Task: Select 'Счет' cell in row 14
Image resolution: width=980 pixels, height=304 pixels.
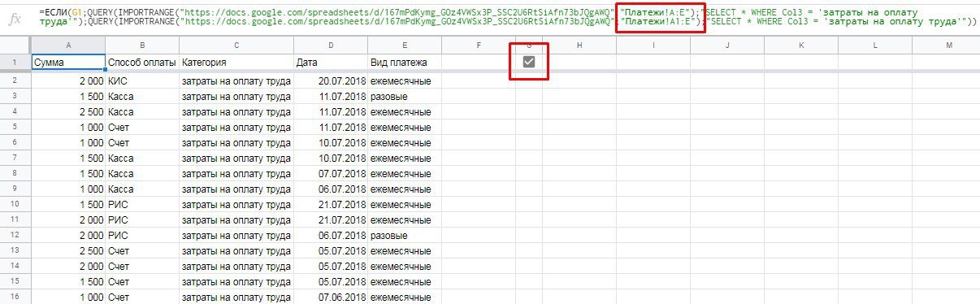Action: click(142, 266)
